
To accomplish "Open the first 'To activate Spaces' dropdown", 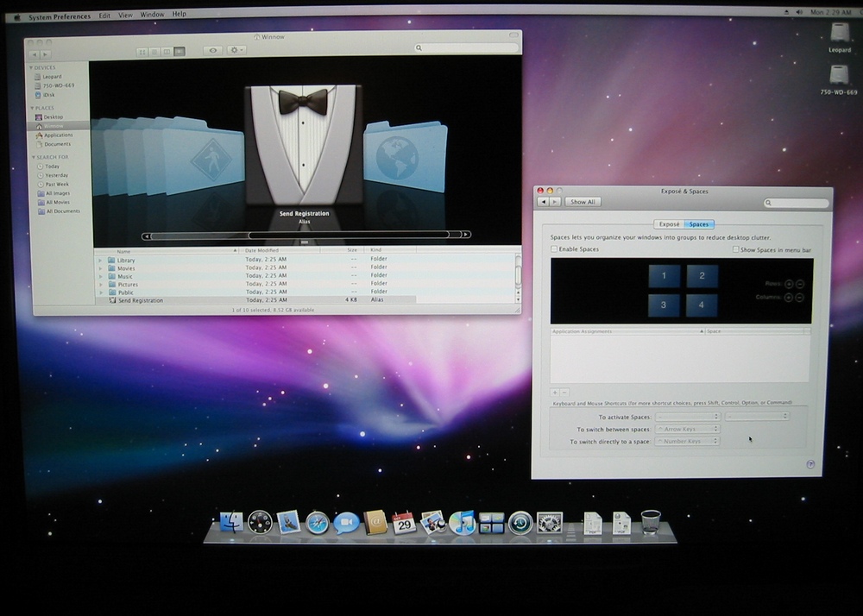I will coord(688,417).
